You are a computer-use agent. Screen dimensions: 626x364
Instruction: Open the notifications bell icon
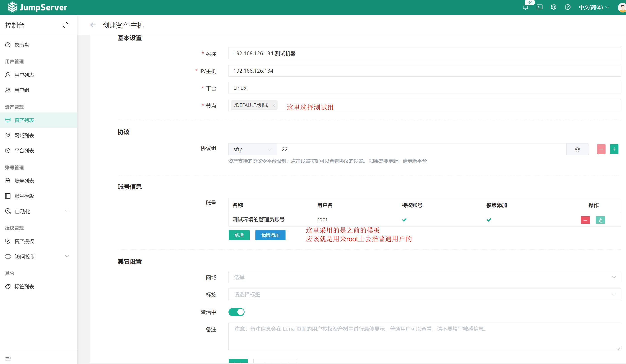tap(525, 7)
